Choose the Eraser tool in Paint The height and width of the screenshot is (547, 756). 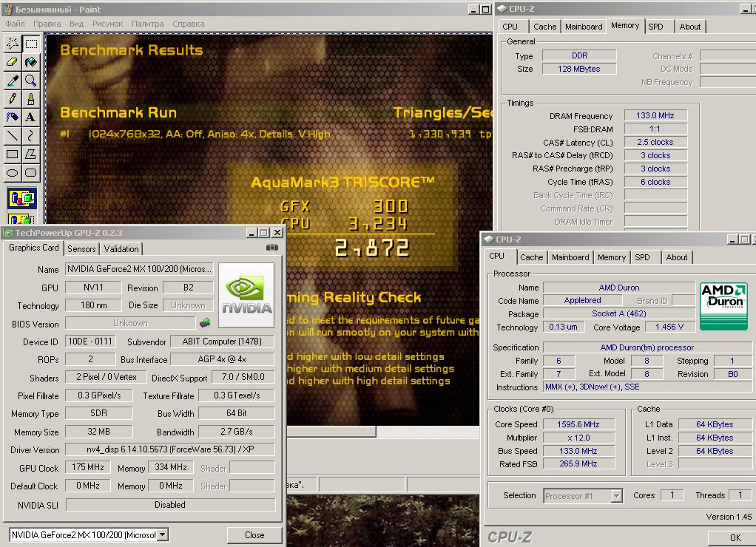[x=13, y=62]
